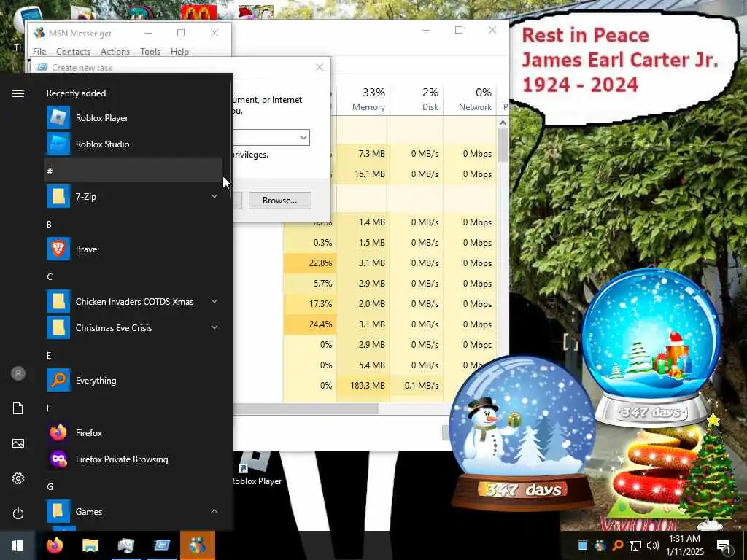Sort by the Network column header

click(x=470, y=99)
